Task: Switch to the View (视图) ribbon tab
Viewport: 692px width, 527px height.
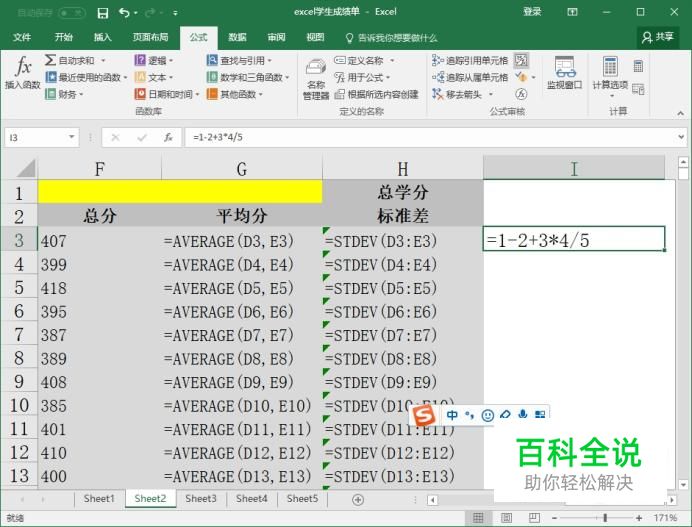Action: click(x=315, y=37)
